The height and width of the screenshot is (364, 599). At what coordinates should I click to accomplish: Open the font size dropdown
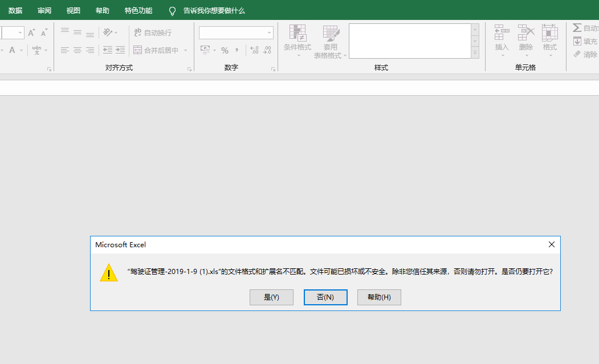click(21, 33)
